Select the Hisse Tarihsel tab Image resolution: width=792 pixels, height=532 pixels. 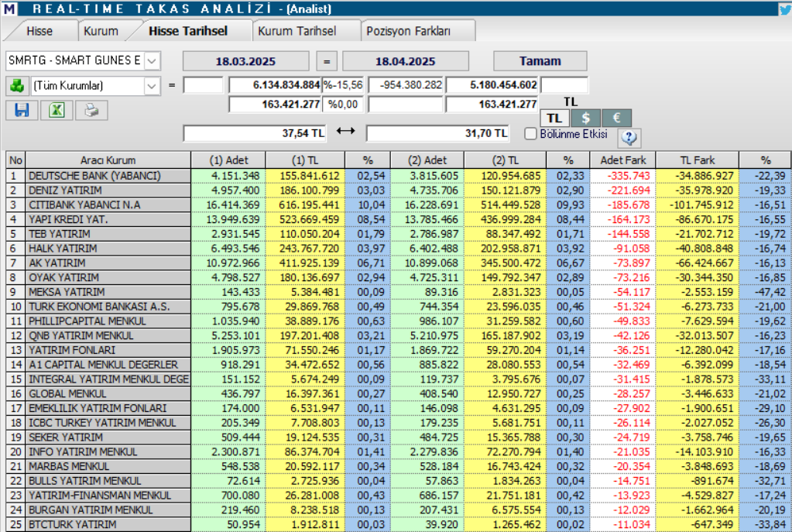(188, 31)
